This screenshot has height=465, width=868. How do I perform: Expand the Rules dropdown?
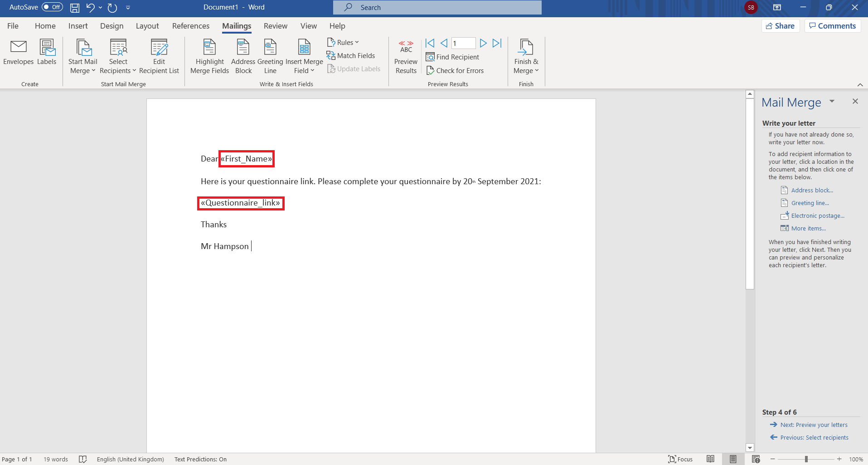[x=343, y=42]
